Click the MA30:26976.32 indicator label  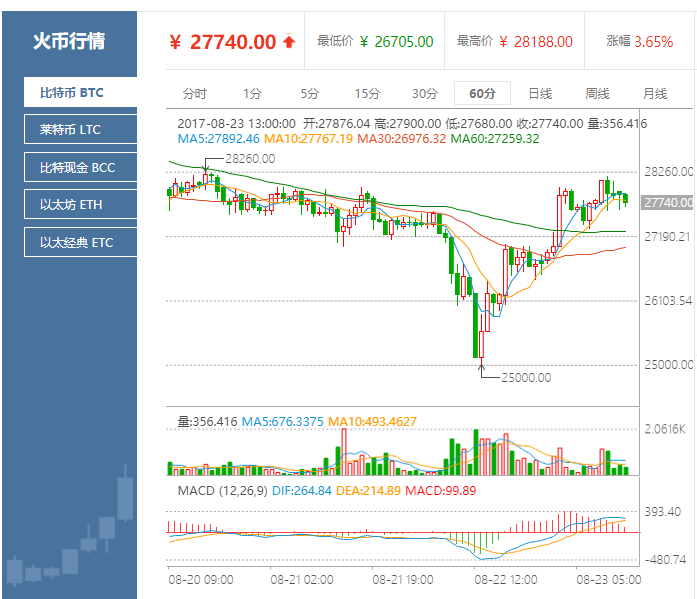401,139
